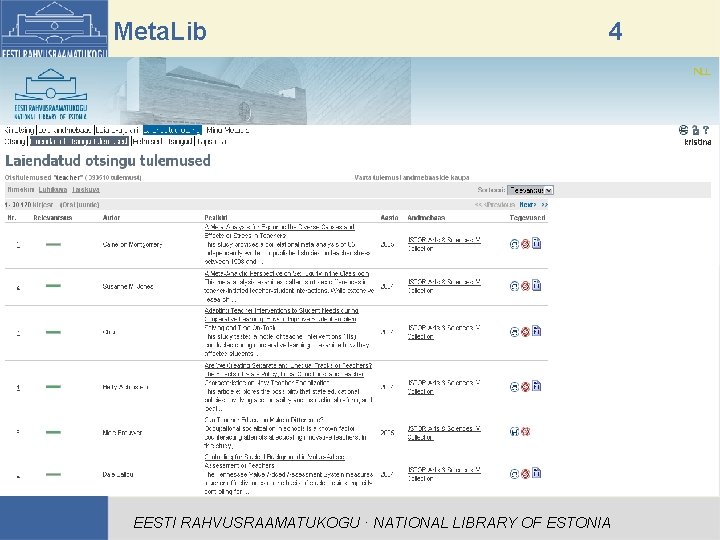Open JSTOR Arts & Sciences link in Susanne M. Jones row

point(444,286)
